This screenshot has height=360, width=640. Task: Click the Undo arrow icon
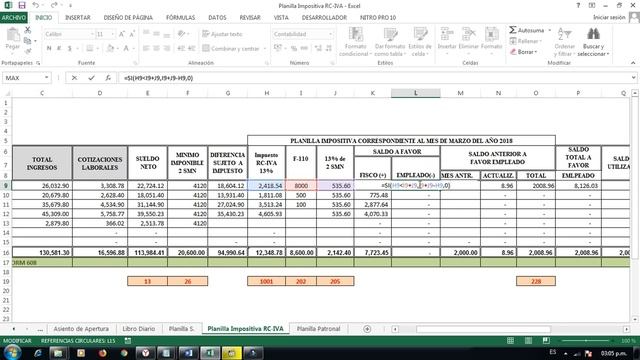[36, 5]
